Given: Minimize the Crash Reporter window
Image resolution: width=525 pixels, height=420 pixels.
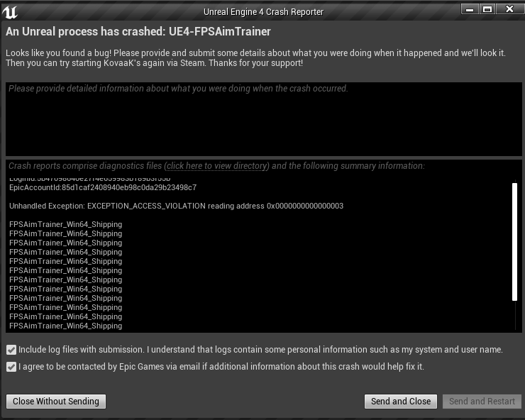Looking at the screenshot, I should point(470,9).
